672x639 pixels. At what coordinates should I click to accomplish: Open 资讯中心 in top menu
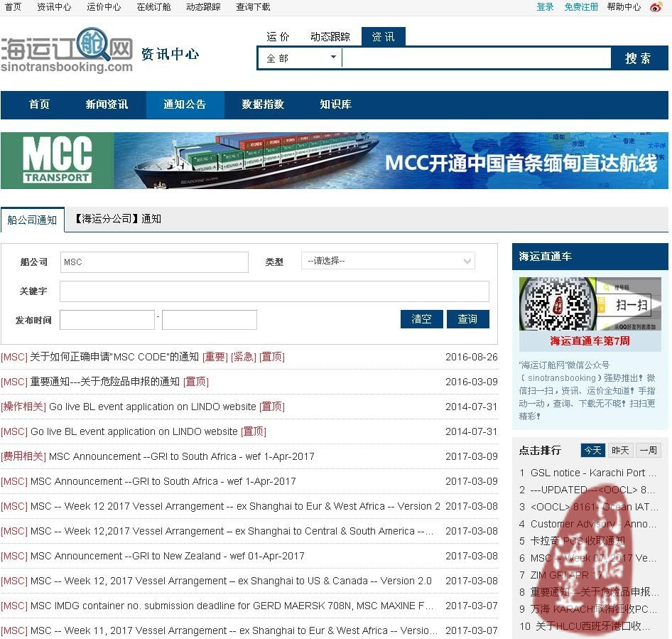[x=54, y=7]
